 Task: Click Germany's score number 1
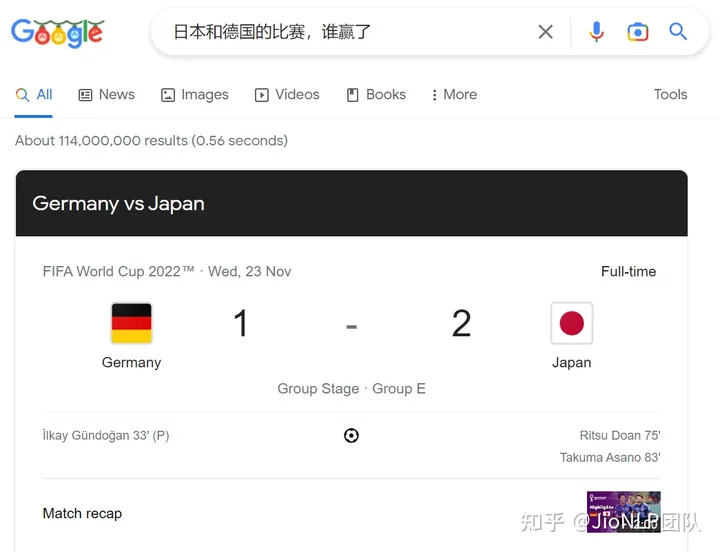click(241, 323)
